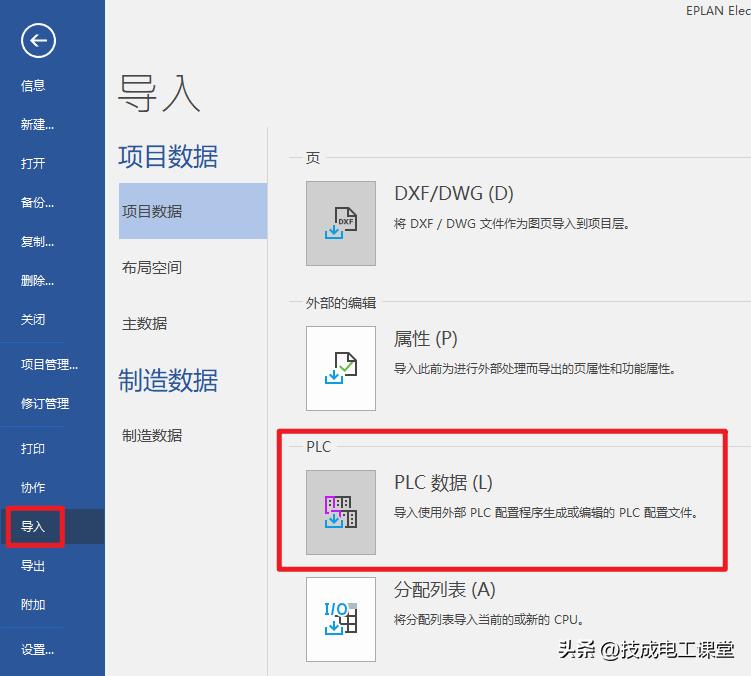
Task: Open 设置... at the sidebar bottom
Action: tap(37, 650)
